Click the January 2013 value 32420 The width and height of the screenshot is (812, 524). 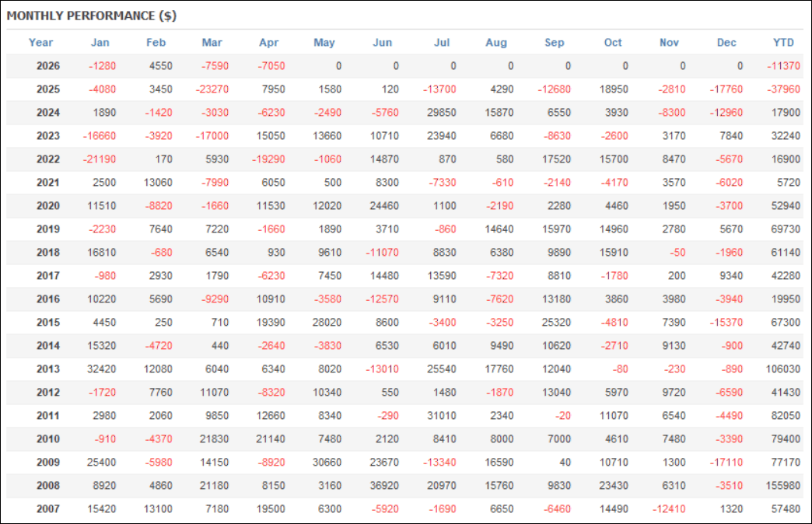pyautogui.click(x=101, y=369)
